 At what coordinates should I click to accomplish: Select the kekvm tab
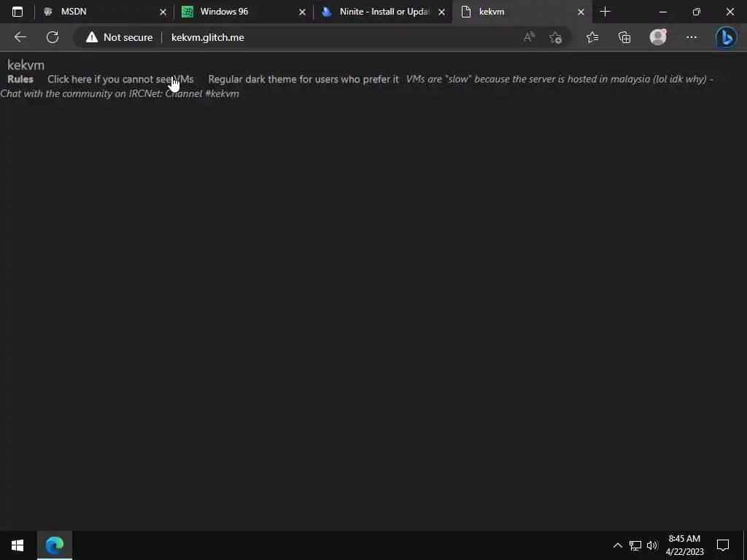[522, 12]
